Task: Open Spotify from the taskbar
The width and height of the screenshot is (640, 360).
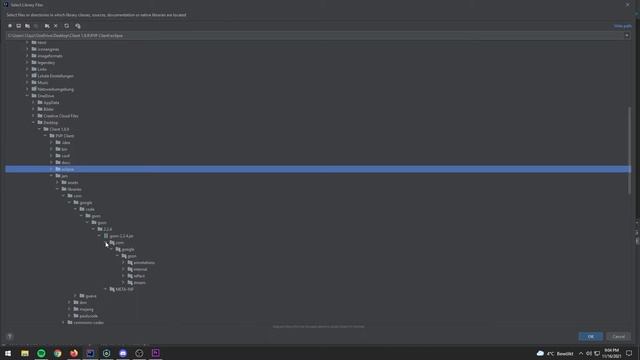Action: (x=41, y=353)
